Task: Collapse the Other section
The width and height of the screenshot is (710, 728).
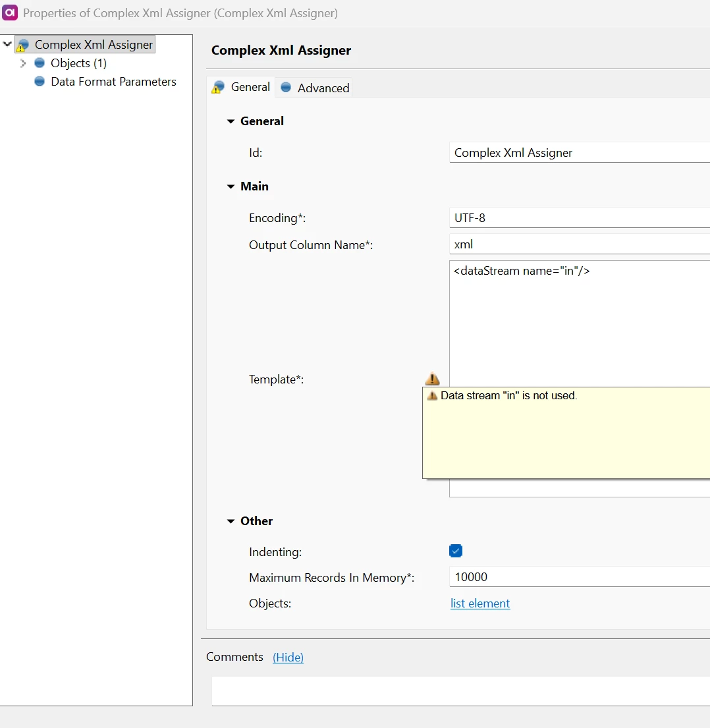Action: pyautogui.click(x=231, y=521)
